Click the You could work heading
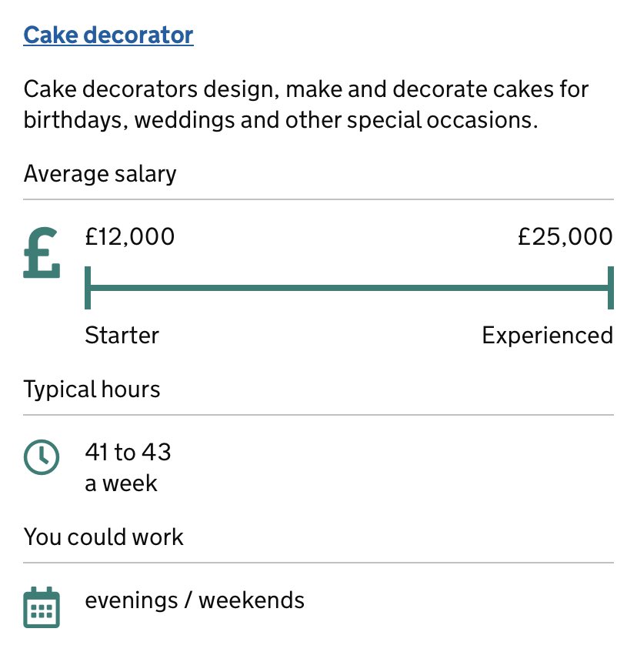The width and height of the screenshot is (637, 672). click(x=104, y=537)
